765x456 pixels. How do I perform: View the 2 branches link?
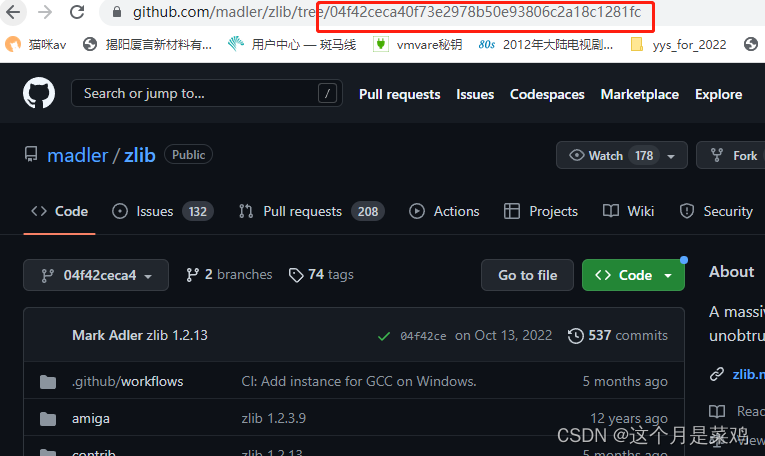229,275
